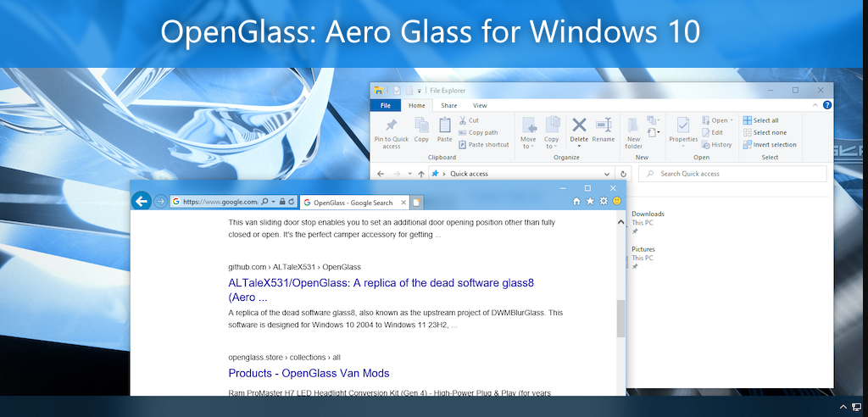The image size is (868, 417).
Task: Click Quick access breadcrumb in address bar
Action: coord(469,174)
